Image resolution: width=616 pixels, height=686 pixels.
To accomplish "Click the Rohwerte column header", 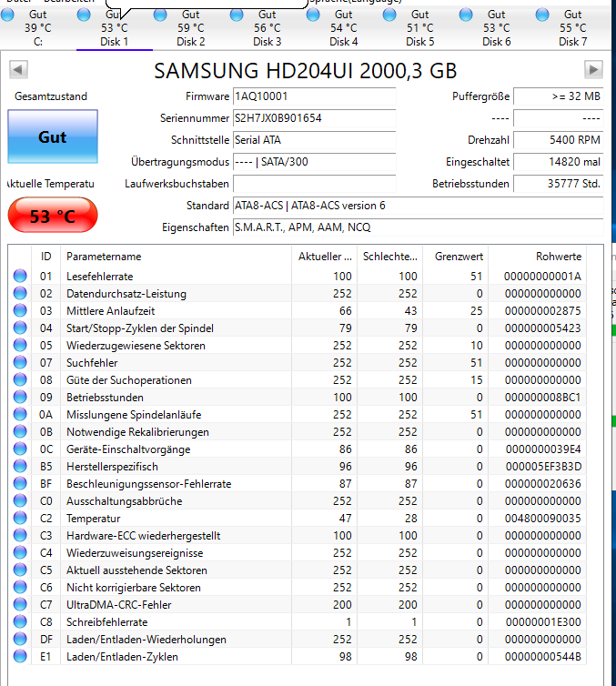I will pyautogui.click(x=537, y=257).
